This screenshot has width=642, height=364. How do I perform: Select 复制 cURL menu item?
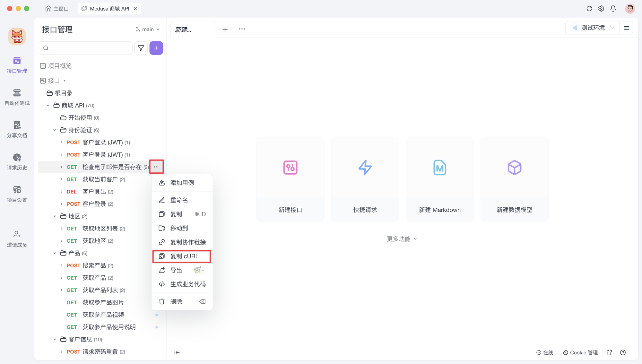tap(182, 256)
